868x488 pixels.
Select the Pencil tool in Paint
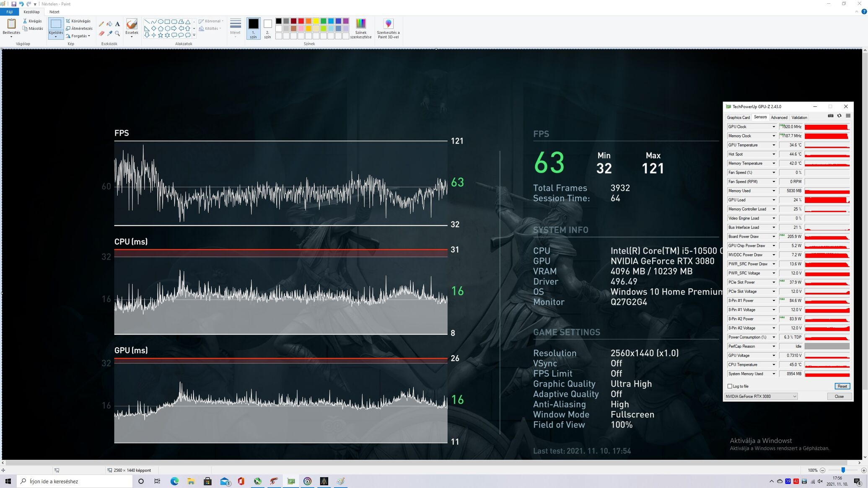[101, 24]
